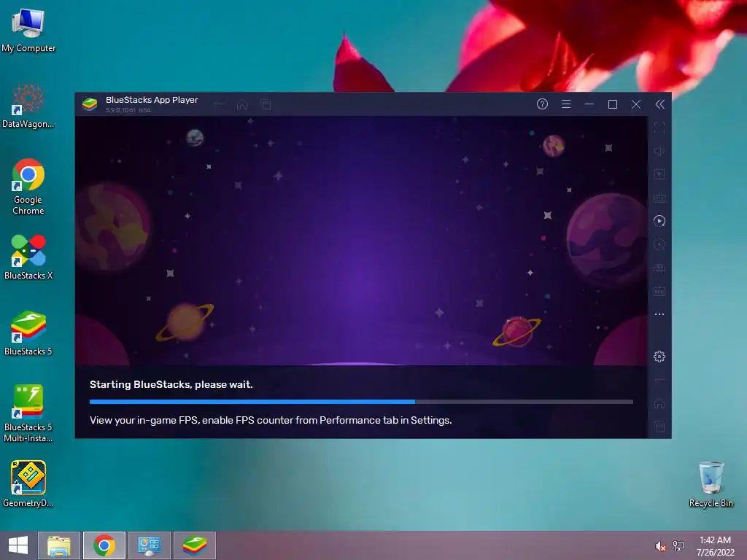Viewport: 747px width, 560px height.
Task: Click the dim circular target icon in side toolbar
Action: pyautogui.click(x=659, y=244)
